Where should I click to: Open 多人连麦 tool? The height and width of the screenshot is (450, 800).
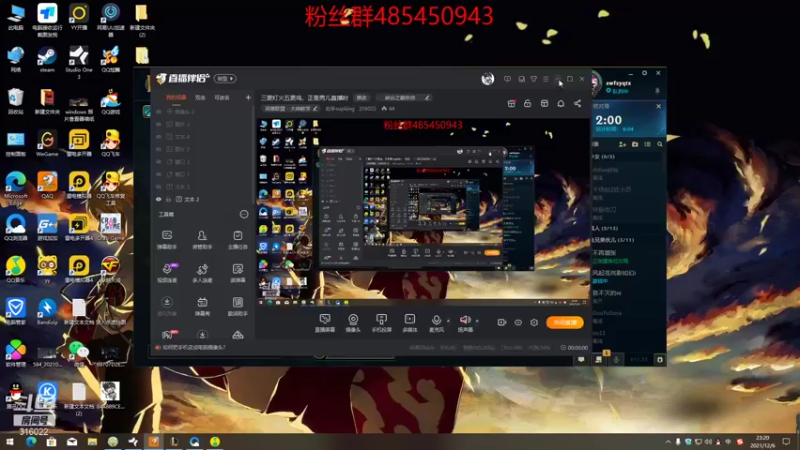pos(202,273)
